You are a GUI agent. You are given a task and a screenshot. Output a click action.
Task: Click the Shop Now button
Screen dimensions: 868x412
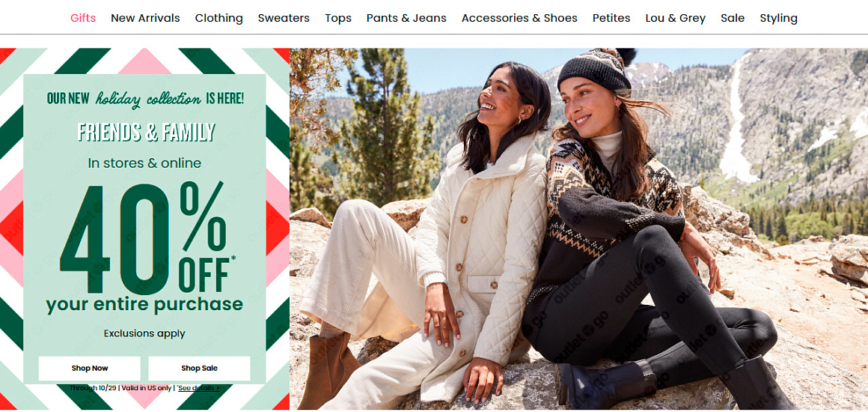(x=90, y=369)
